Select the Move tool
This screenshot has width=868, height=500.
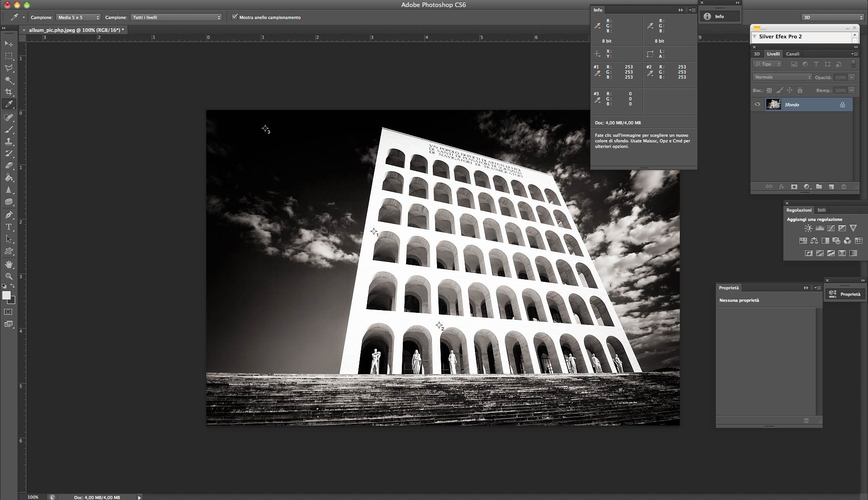pos(9,43)
